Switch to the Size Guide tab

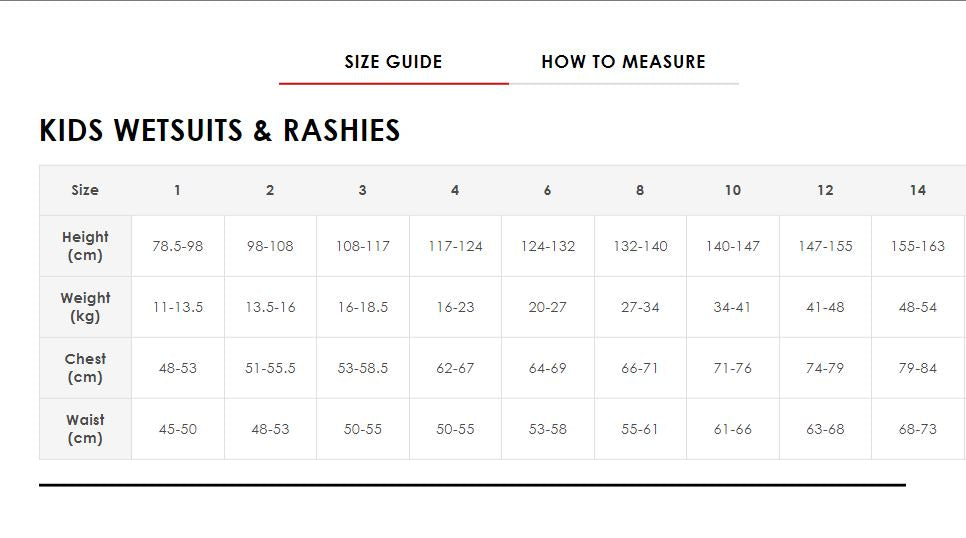click(x=393, y=62)
